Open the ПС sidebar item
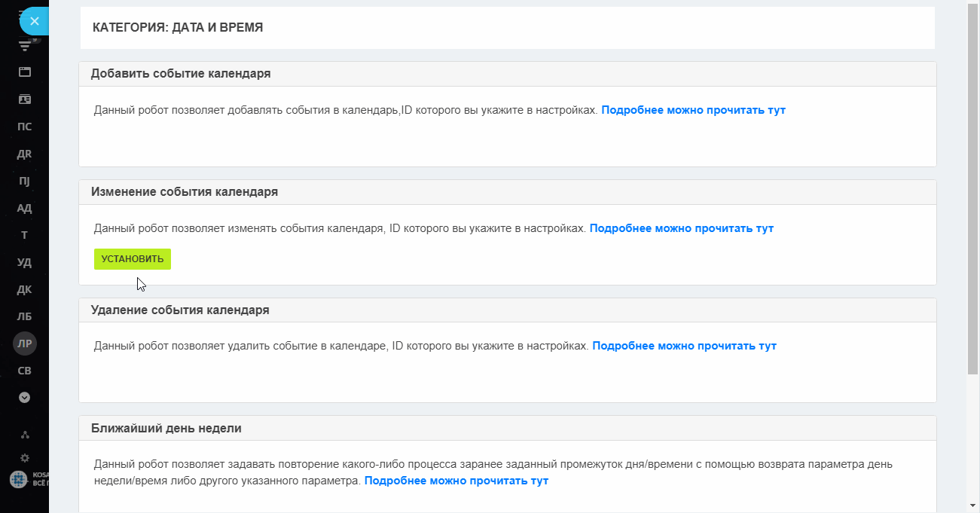Screen dimensions: 980x513 [25, 127]
